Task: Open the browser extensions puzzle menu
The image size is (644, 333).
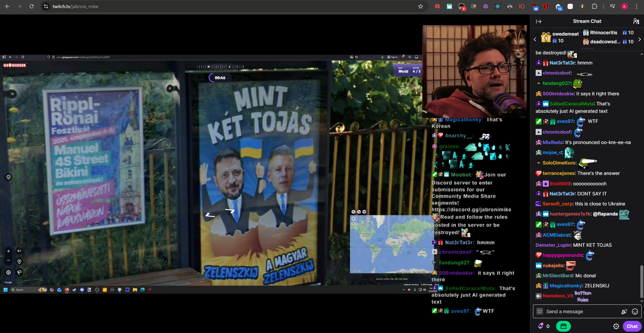Action: click(594, 6)
